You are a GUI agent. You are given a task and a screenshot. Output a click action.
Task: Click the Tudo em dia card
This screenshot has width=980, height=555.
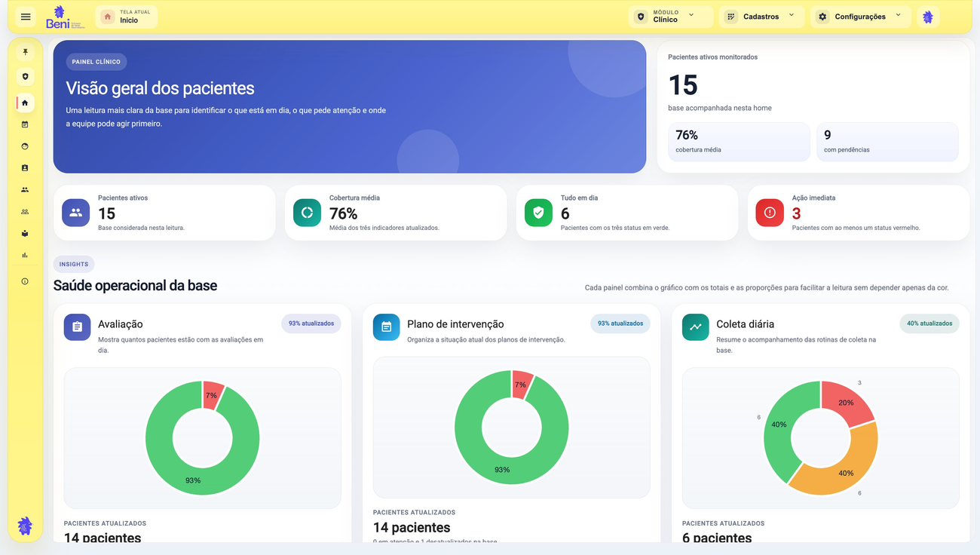(x=627, y=213)
